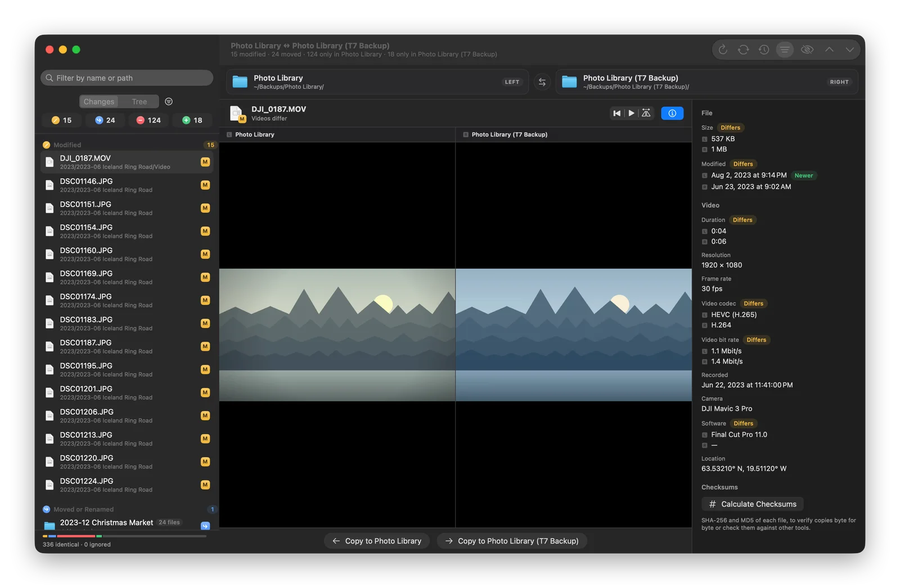Switch to the Changes tab
This screenshot has height=588, width=900.
coord(99,102)
